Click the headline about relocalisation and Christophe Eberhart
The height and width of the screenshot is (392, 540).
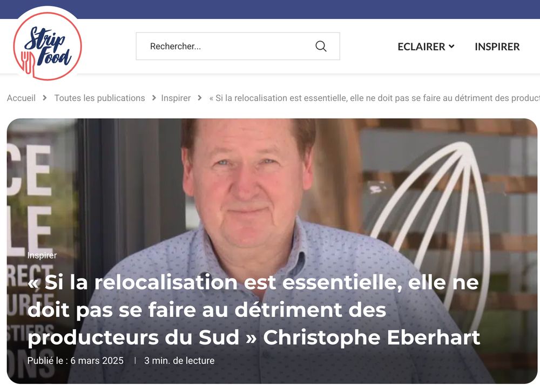coord(254,309)
